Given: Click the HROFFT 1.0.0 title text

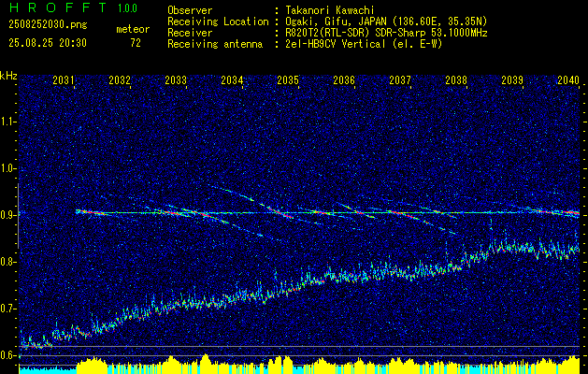Looking at the screenshot, I should [x=73, y=7].
